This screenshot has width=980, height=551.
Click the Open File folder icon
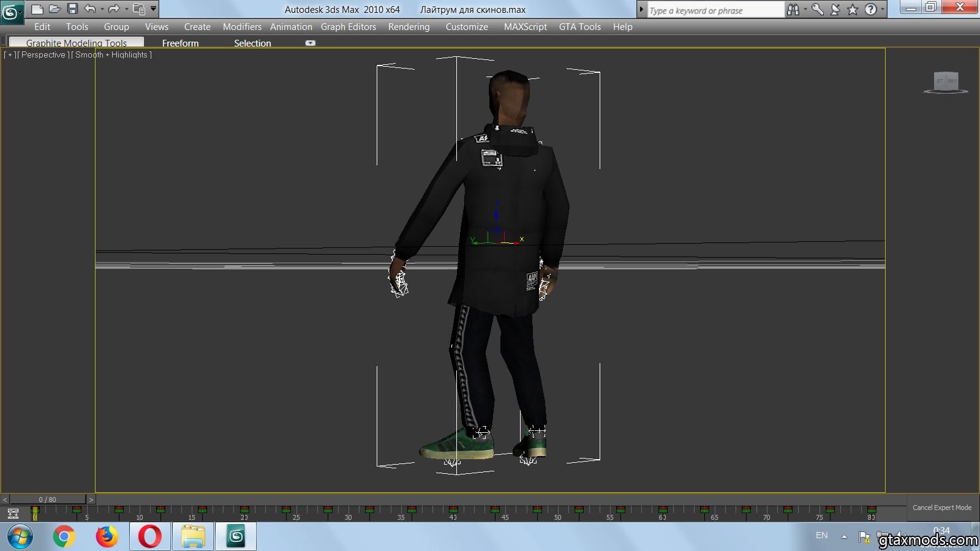click(x=55, y=9)
